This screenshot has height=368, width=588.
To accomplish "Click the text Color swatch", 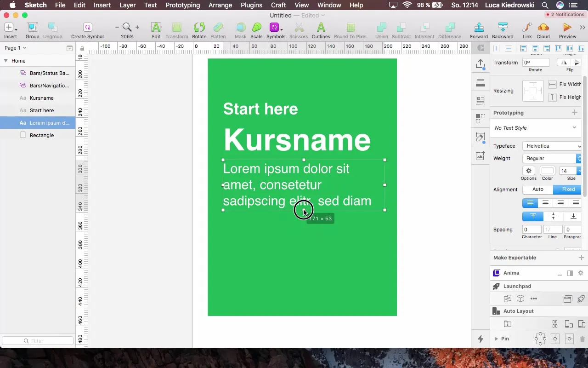I will (x=548, y=171).
